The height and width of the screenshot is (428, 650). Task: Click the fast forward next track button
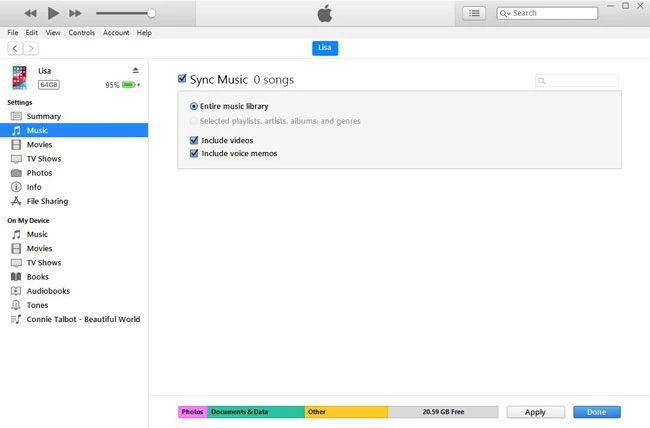pos(75,13)
